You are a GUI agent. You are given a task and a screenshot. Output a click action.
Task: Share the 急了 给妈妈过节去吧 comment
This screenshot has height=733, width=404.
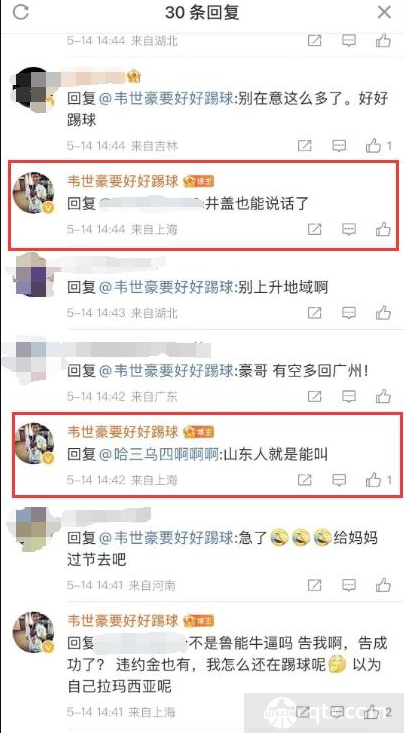tap(315, 585)
